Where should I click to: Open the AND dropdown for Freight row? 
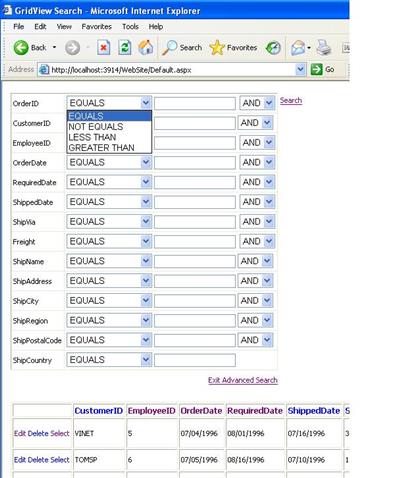coord(269,241)
